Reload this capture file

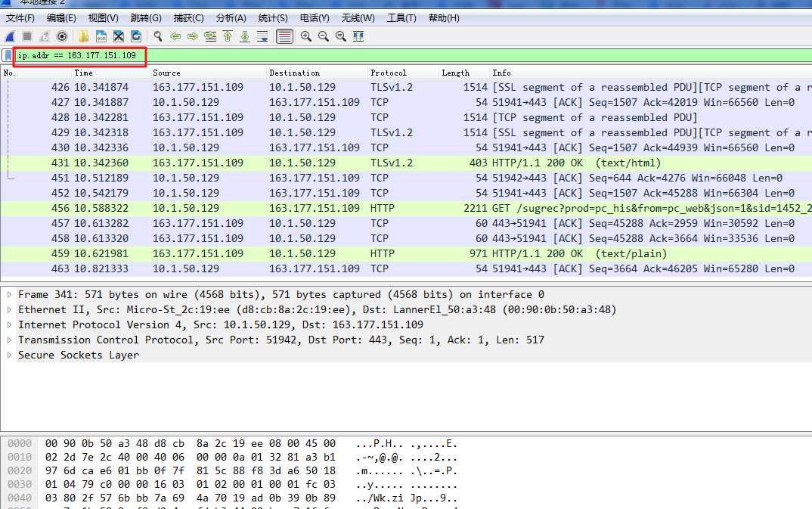[136, 36]
